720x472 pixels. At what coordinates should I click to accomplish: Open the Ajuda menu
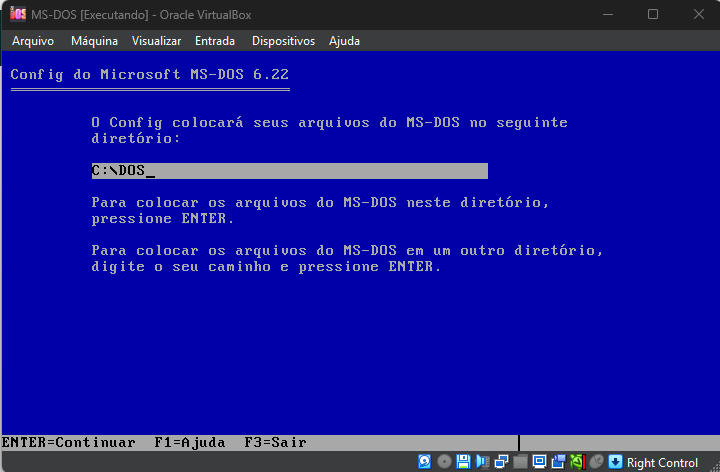tap(344, 41)
